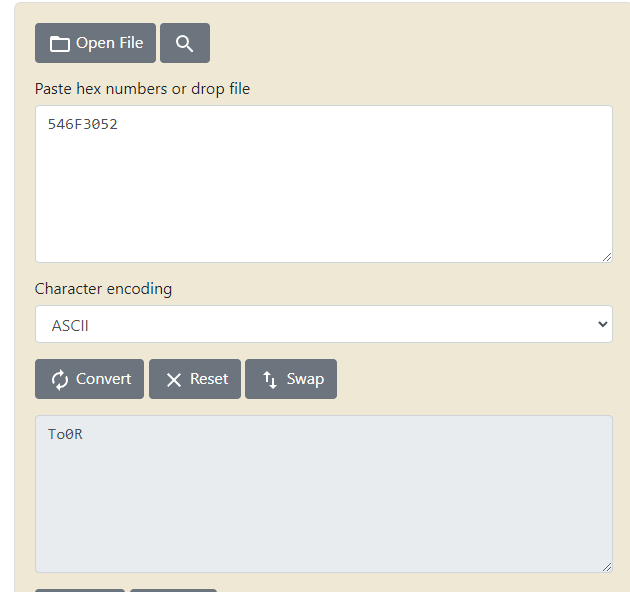Click the X icon on Reset
Screen dimensions: 630x592
click(x=174, y=380)
